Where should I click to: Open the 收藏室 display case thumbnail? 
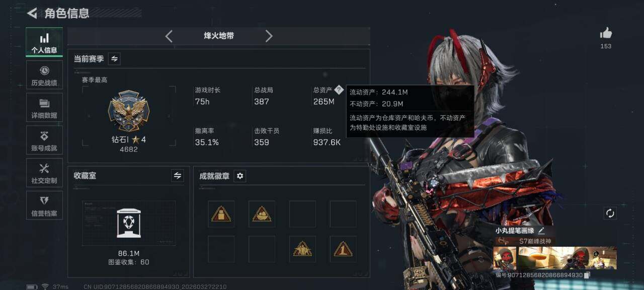click(129, 224)
